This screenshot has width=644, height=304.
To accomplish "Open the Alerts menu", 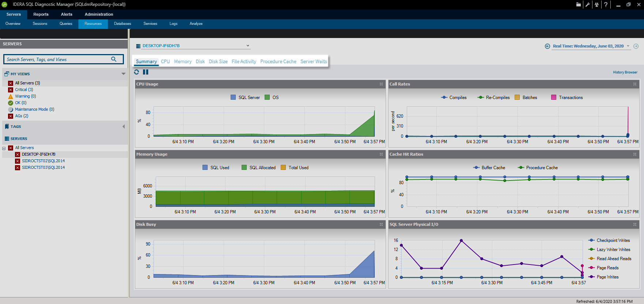I will (x=67, y=14).
